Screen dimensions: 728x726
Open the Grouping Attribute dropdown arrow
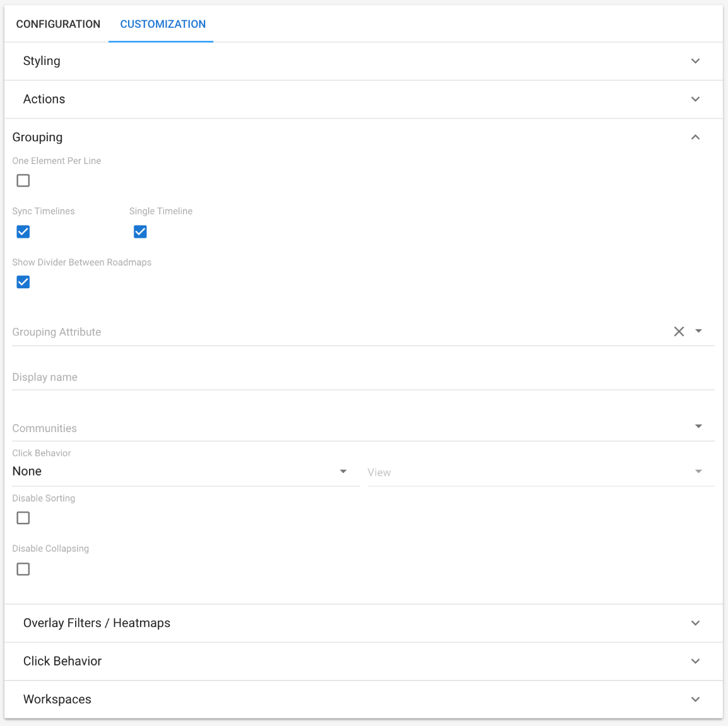pos(698,331)
